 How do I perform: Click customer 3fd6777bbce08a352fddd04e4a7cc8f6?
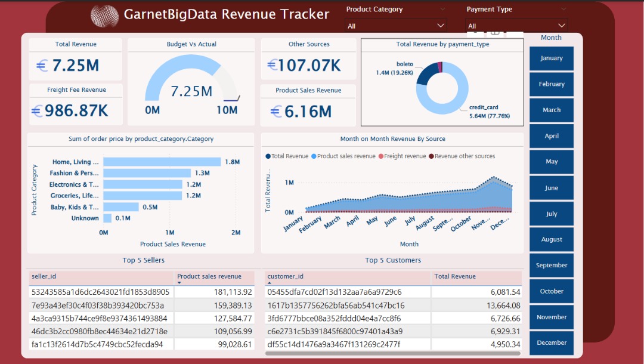tap(334, 319)
